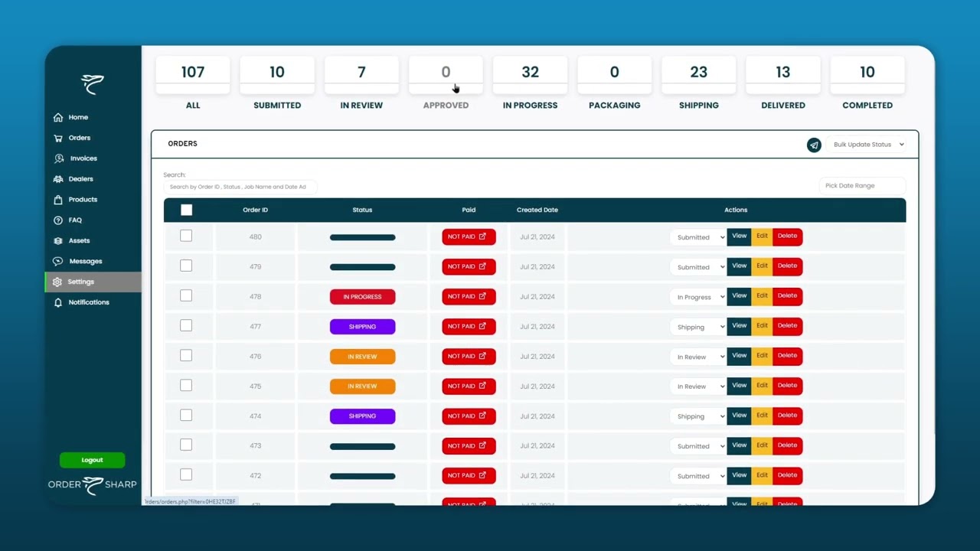Click Delete for order 474
Image resolution: width=980 pixels, height=551 pixels.
[x=787, y=416]
